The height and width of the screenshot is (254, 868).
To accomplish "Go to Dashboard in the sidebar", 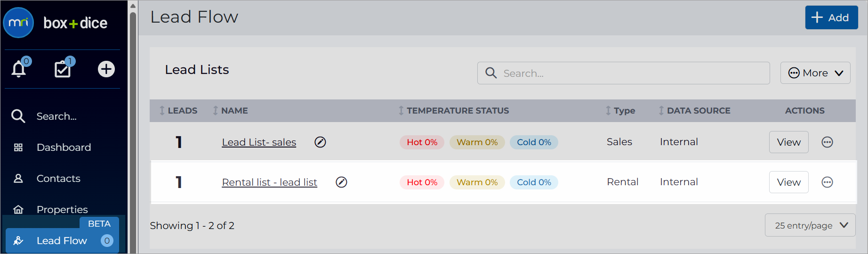I will click(63, 147).
